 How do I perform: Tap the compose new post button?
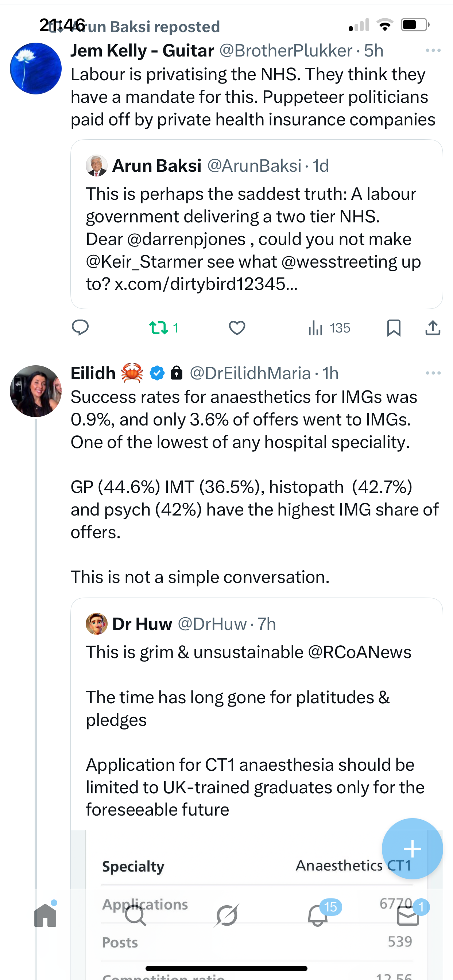tap(412, 849)
